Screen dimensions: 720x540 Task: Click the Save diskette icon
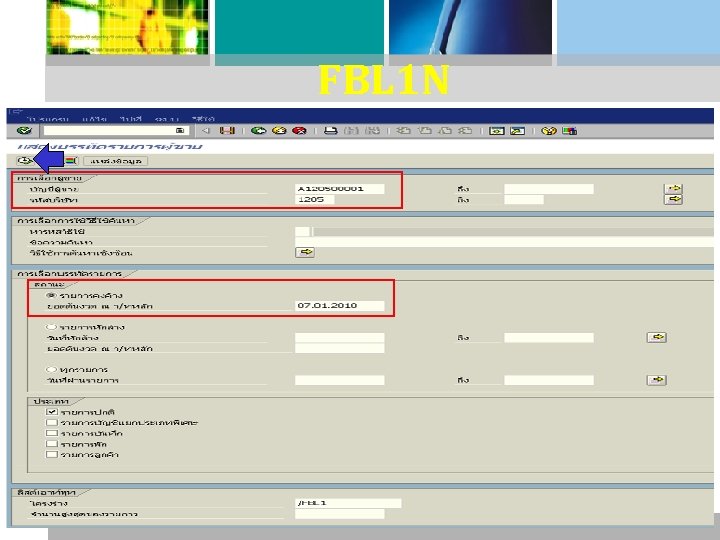click(227, 131)
